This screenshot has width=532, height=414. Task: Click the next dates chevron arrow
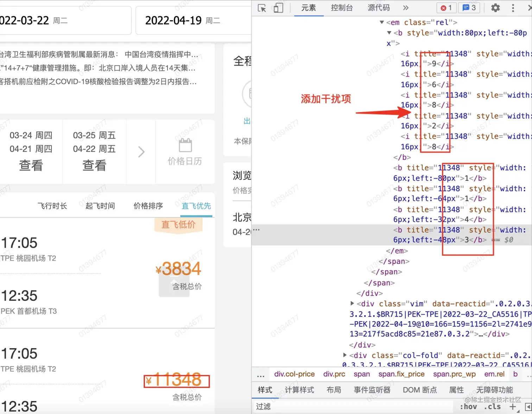click(x=141, y=152)
